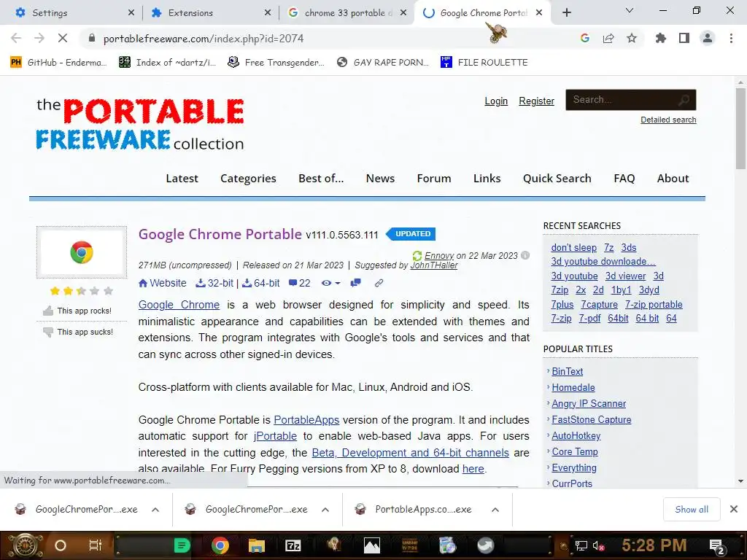Close the downloads bar
This screenshot has height=560, width=747.
pos(734,510)
